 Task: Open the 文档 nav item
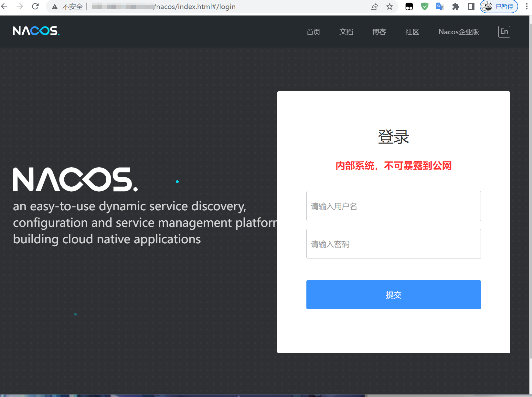[x=346, y=32]
